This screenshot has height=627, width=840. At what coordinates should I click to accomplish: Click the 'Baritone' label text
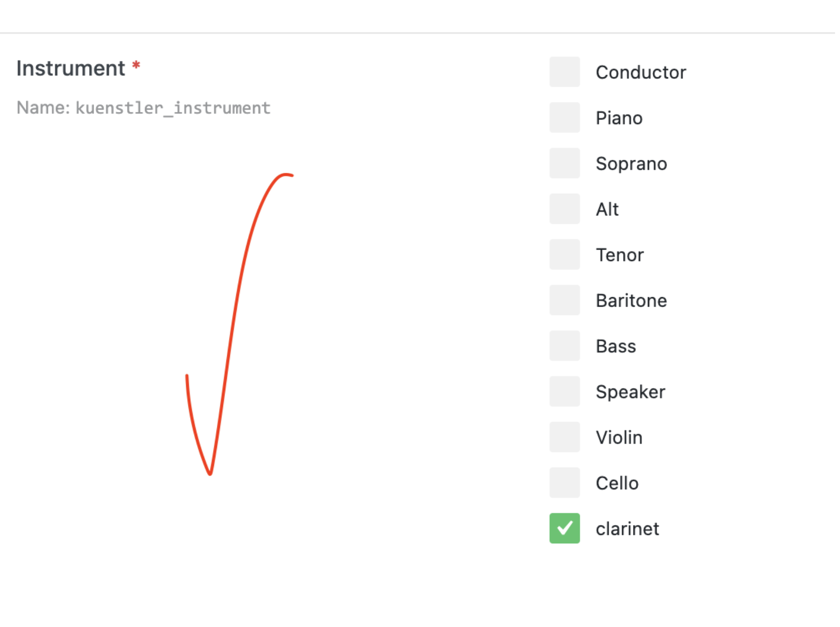pos(631,301)
